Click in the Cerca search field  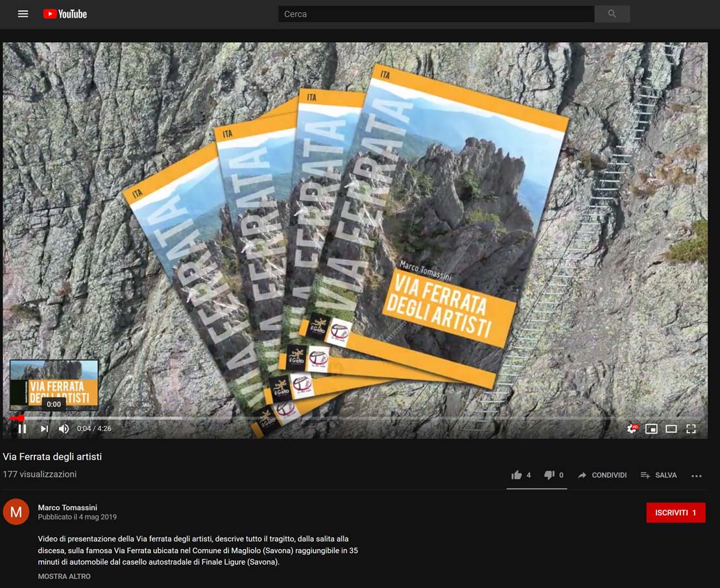click(436, 14)
